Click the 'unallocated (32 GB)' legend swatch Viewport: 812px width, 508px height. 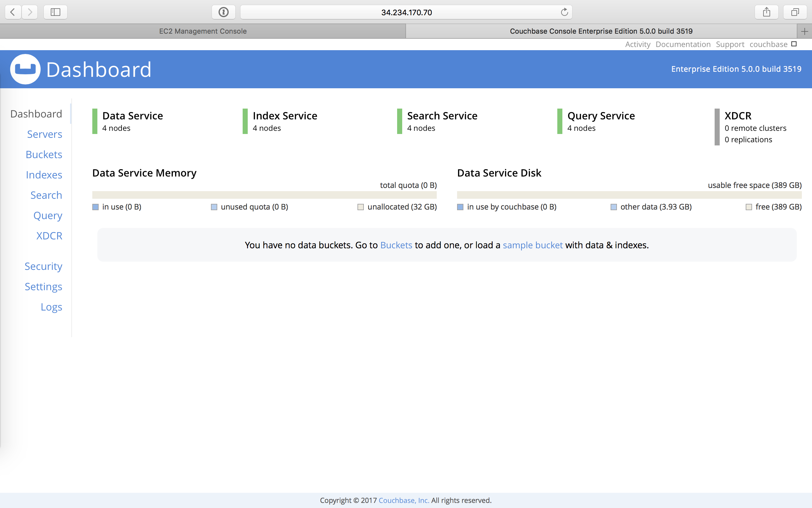pos(361,207)
